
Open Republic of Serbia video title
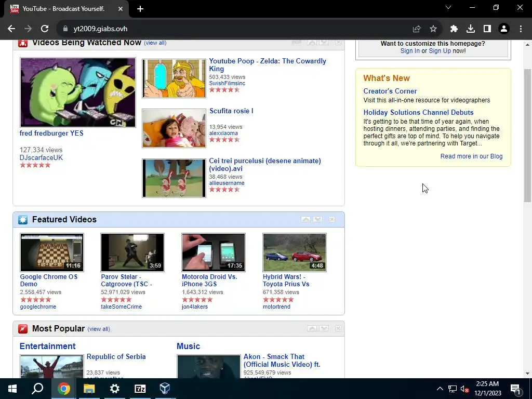[116, 357]
